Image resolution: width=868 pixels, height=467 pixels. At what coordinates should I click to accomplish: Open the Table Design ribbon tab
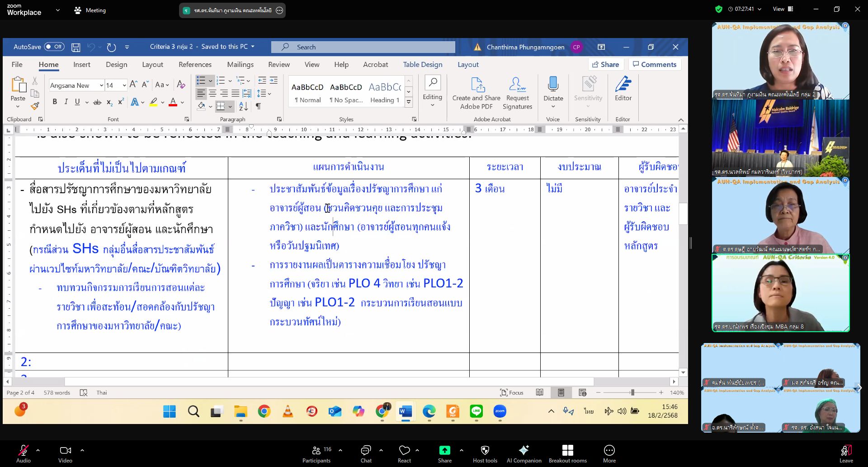(x=423, y=65)
